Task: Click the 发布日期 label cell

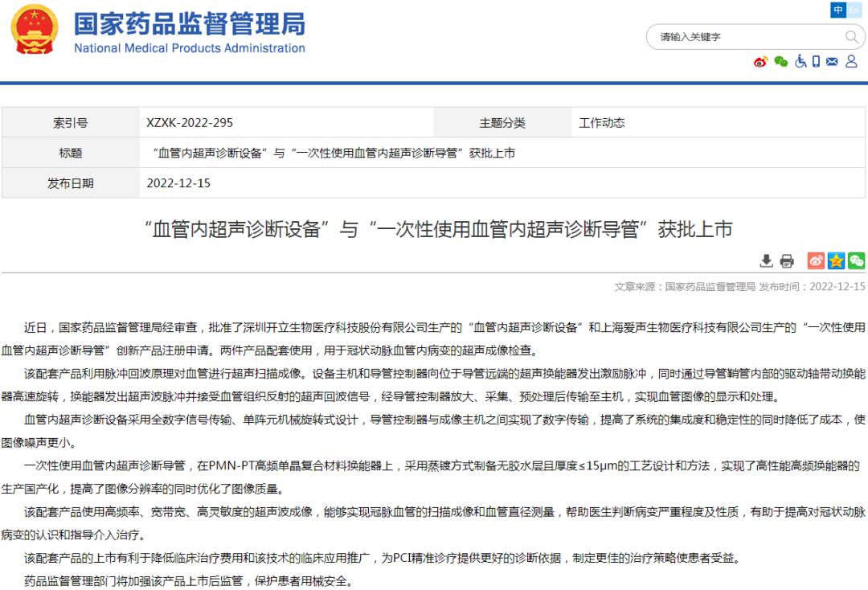Action: [70, 183]
